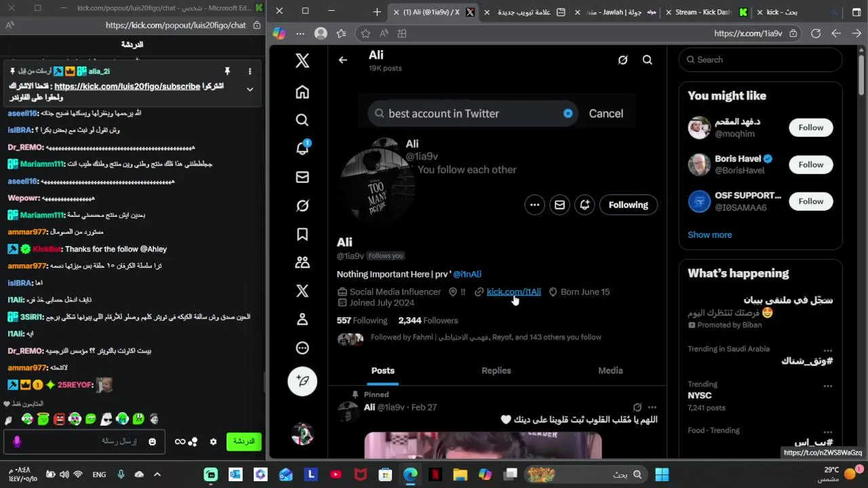
Task: Open options for NYSC trend
Action: 827,386
